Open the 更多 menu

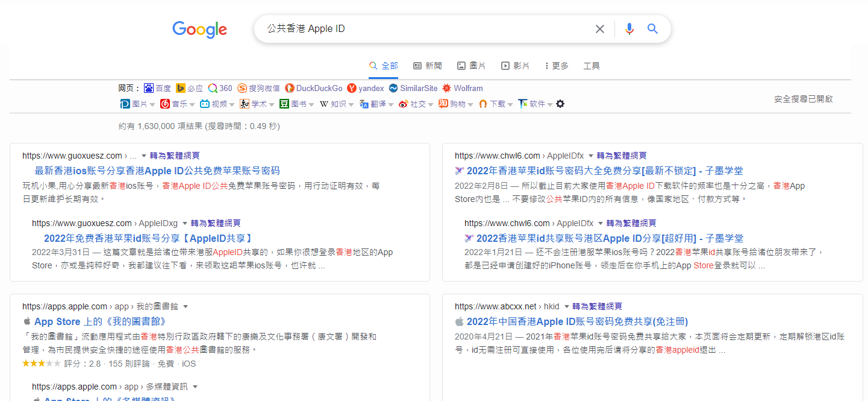[x=557, y=66]
